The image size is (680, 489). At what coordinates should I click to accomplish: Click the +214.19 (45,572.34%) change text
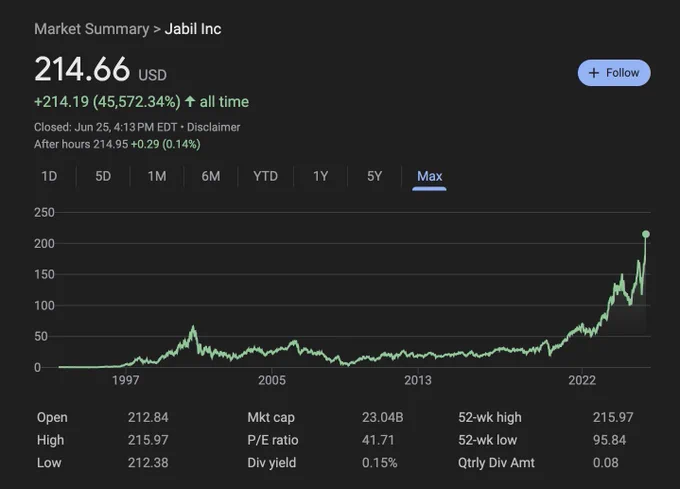107,102
